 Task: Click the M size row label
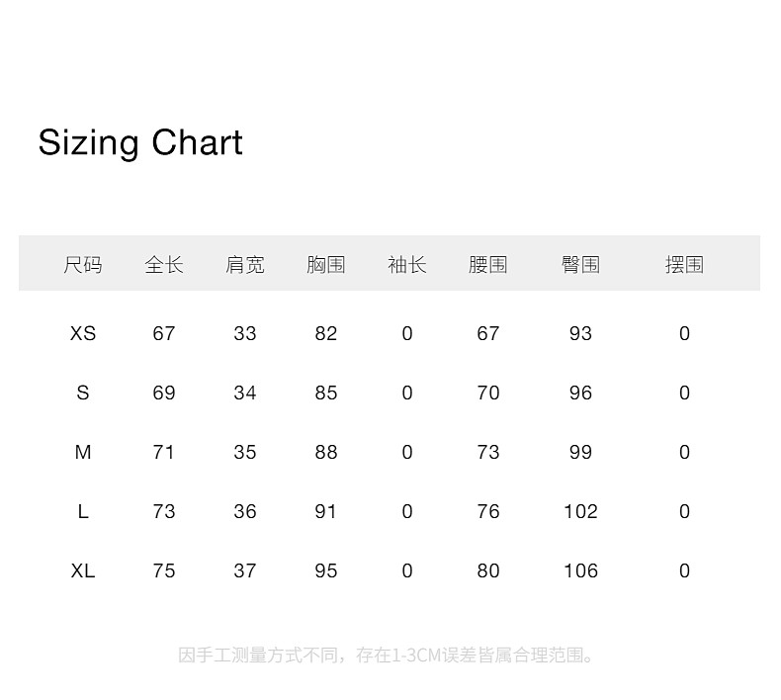point(83,453)
